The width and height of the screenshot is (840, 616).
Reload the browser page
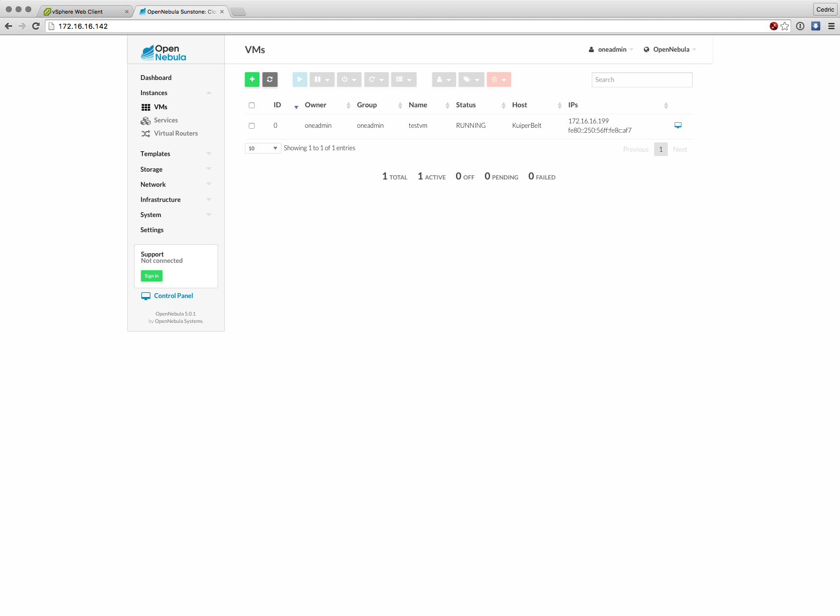tap(36, 26)
